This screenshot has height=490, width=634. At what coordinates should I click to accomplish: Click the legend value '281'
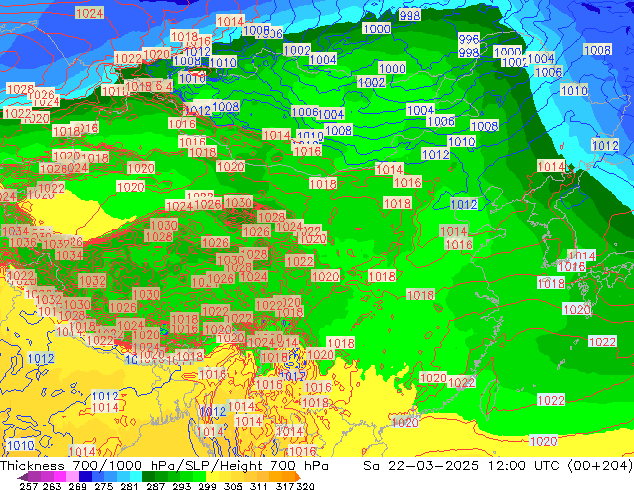pyautogui.click(x=129, y=486)
